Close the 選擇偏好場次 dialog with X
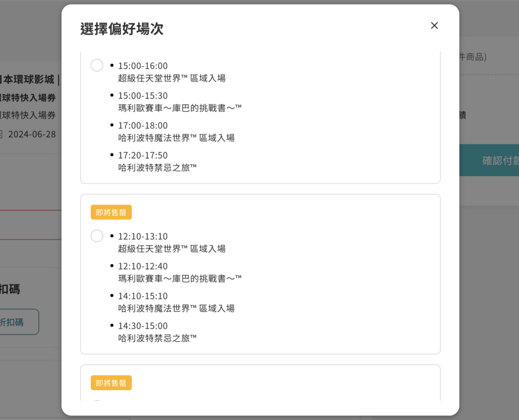 [434, 25]
